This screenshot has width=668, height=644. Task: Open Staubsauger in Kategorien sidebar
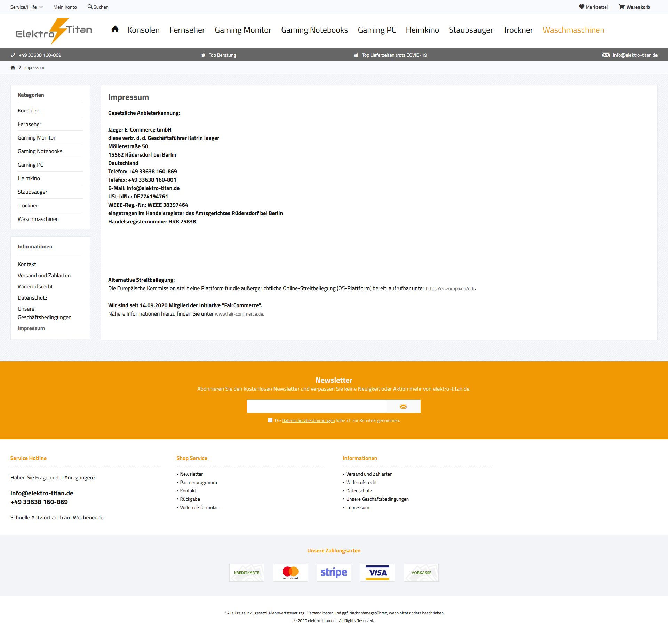pos(32,192)
